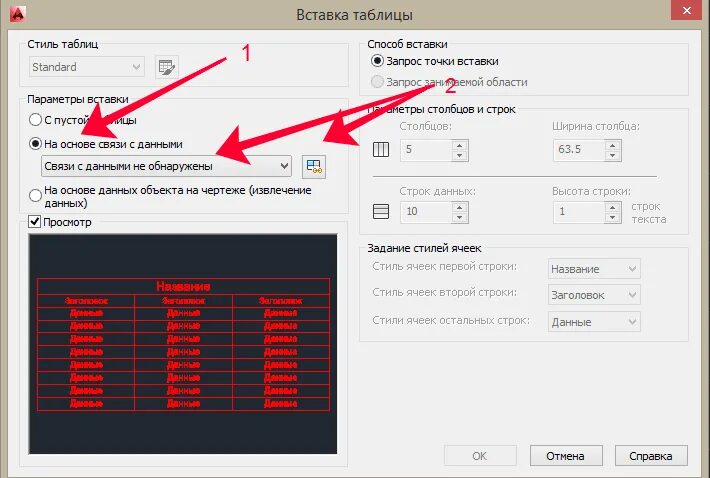This screenshot has height=478, width=710.
Task: Decrease Ширина столбца value
Action: tap(613, 155)
